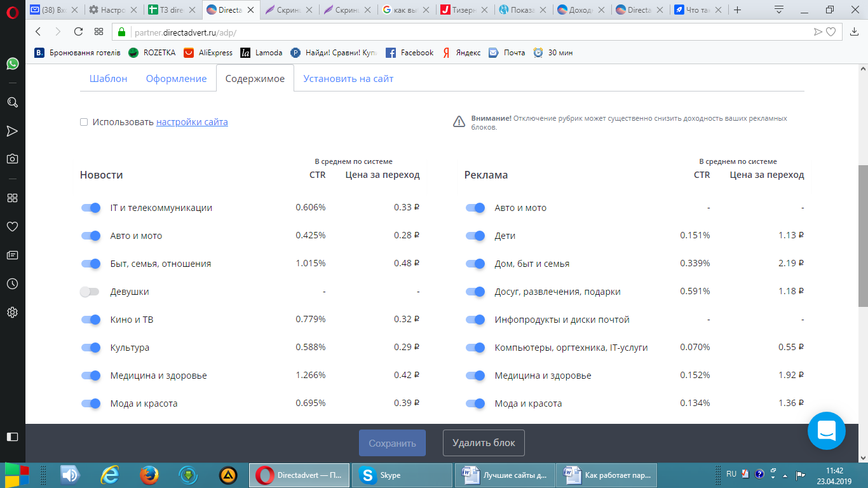Disable 'Культура' toggle

[x=91, y=348]
